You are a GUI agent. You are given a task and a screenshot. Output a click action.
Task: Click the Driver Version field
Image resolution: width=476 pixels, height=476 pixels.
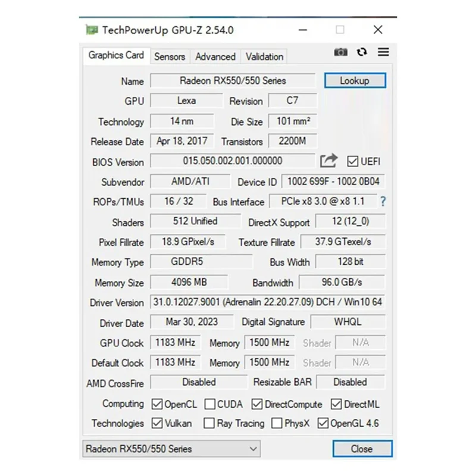coord(267,302)
